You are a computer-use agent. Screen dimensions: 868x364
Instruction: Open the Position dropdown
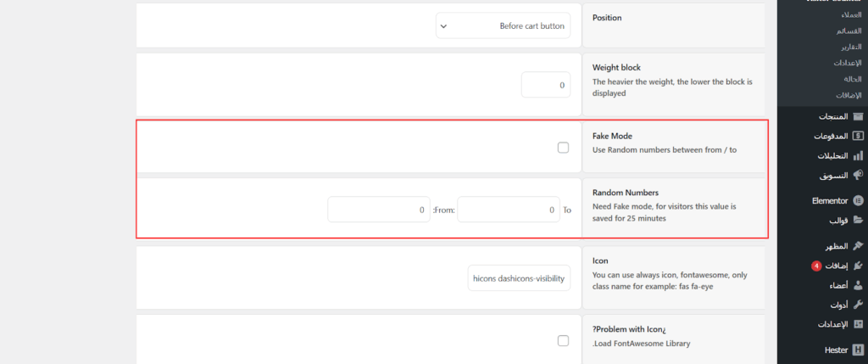(x=503, y=26)
